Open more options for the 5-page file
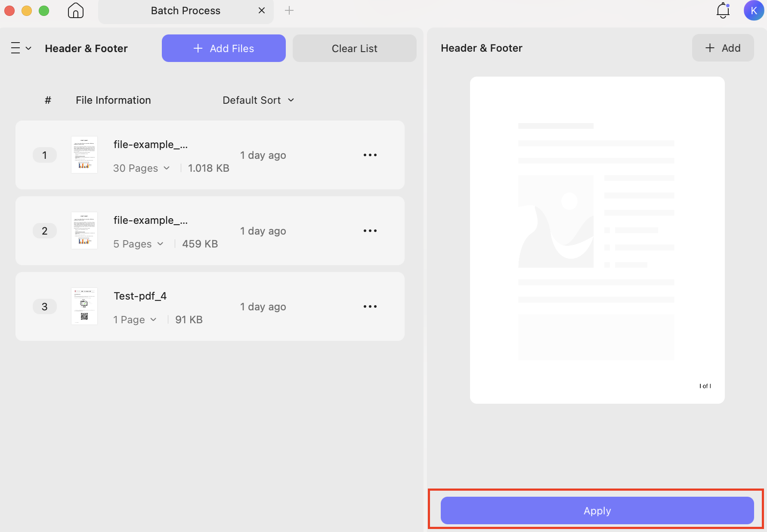Image resolution: width=767 pixels, height=532 pixels. pyautogui.click(x=370, y=231)
